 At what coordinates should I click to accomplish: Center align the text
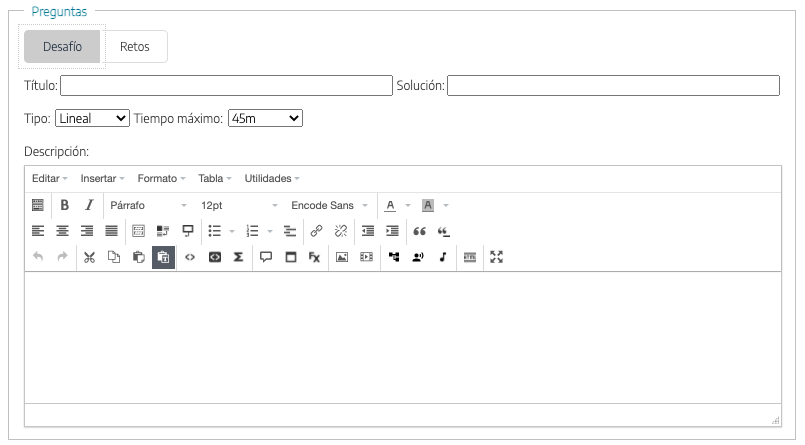click(x=63, y=231)
